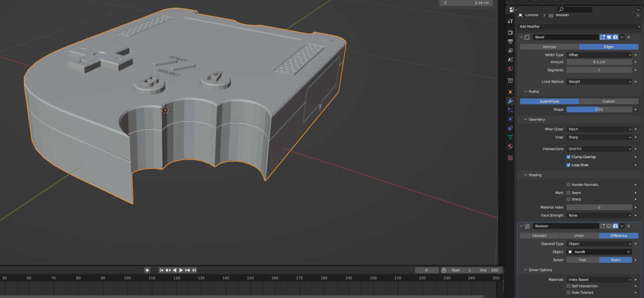Toggle Bevel modifier edit mode display
This screenshot has height=298, width=644.
point(602,37)
